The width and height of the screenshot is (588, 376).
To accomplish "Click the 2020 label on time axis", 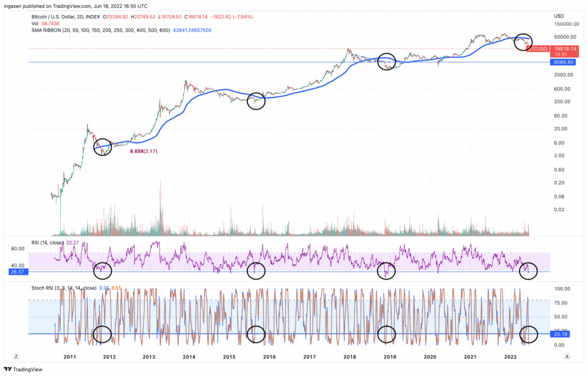I will [430, 357].
